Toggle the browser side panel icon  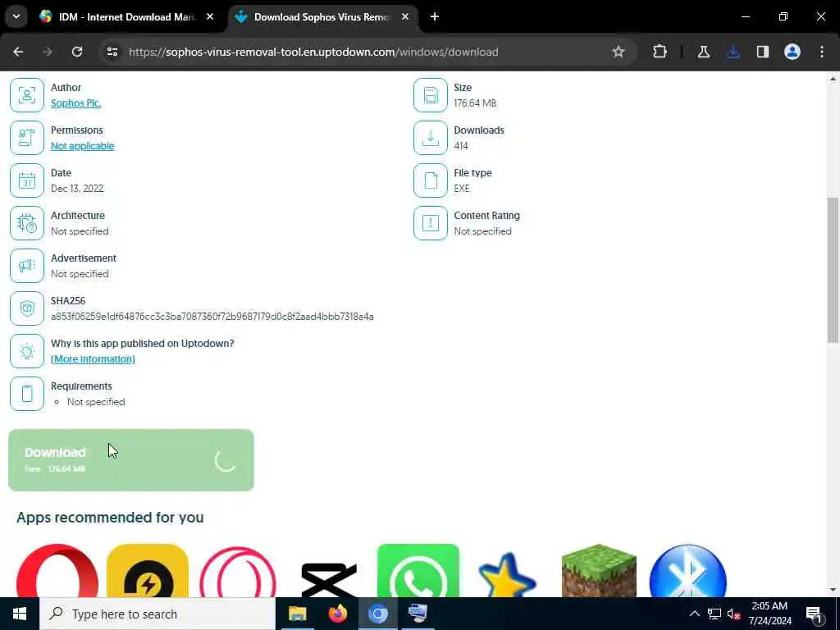pos(763,52)
